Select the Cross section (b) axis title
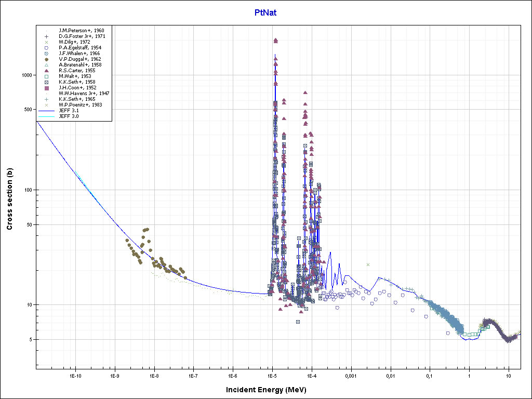This screenshot has width=532, height=399. (9, 199)
